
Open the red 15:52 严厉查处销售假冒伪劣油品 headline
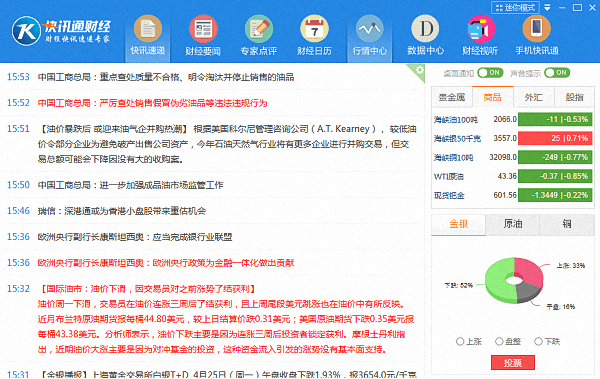[x=152, y=103]
